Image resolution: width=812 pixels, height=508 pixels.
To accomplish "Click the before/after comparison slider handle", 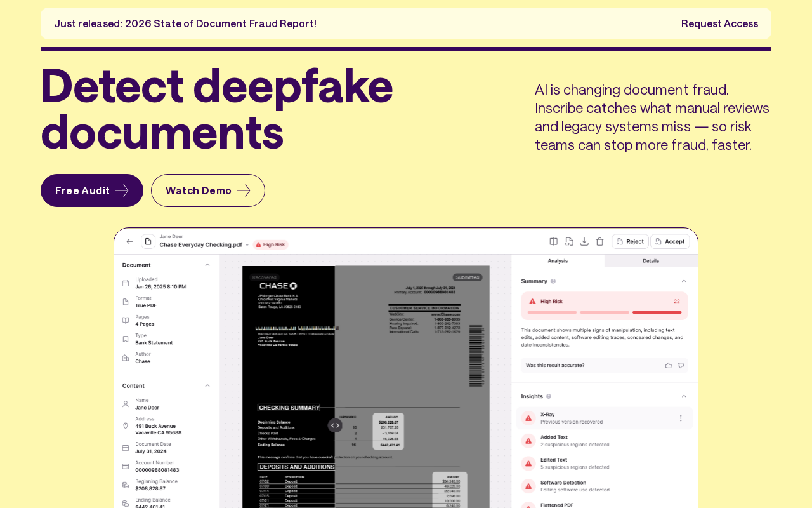I will (x=335, y=425).
